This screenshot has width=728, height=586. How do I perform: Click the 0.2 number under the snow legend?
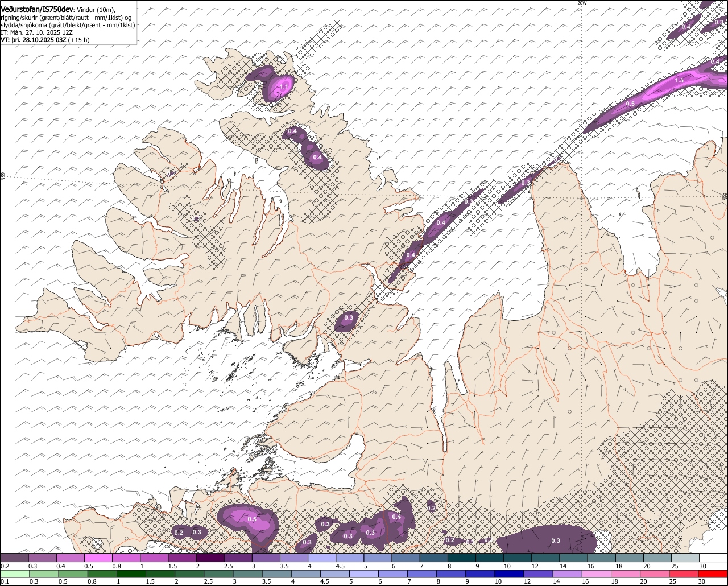coord(5,566)
